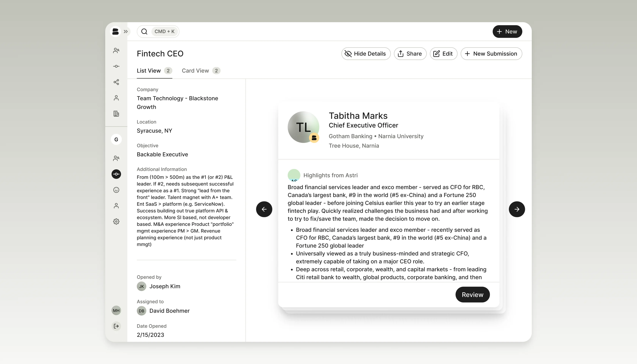This screenshot has width=637, height=364.
Task: Go to previous candidate card
Action: pyautogui.click(x=264, y=209)
